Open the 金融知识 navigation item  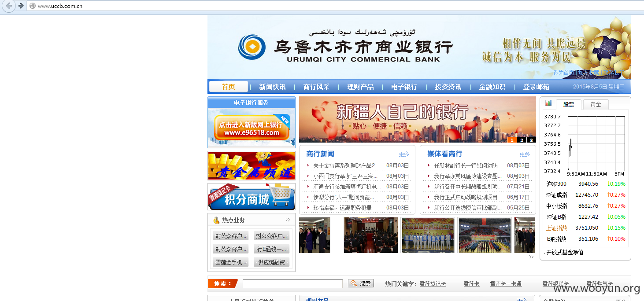point(492,87)
